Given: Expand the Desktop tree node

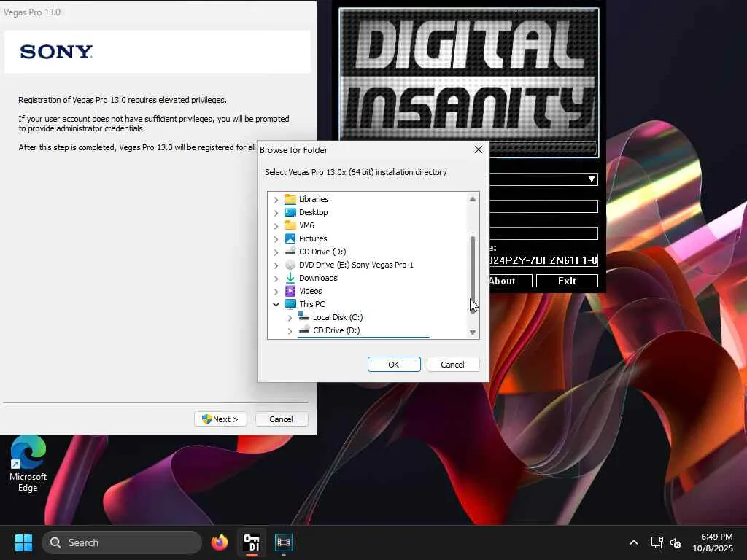Looking at the screenshot, I should tap(276, 212).
